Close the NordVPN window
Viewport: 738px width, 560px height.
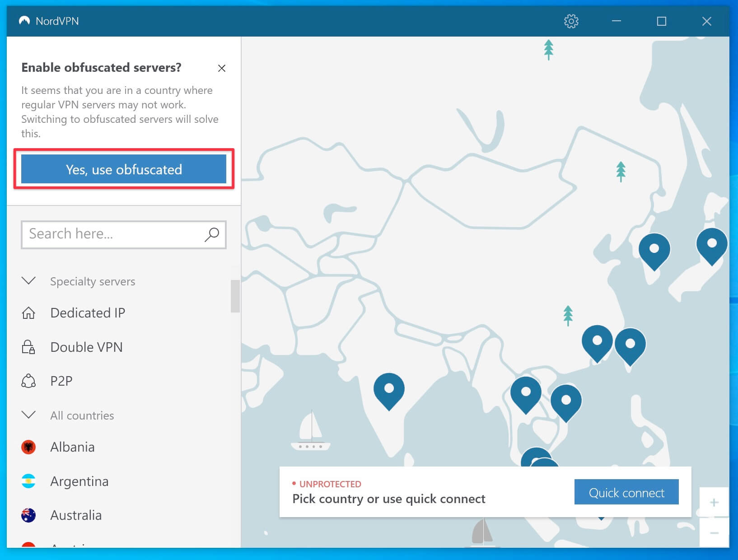point(707,21)
